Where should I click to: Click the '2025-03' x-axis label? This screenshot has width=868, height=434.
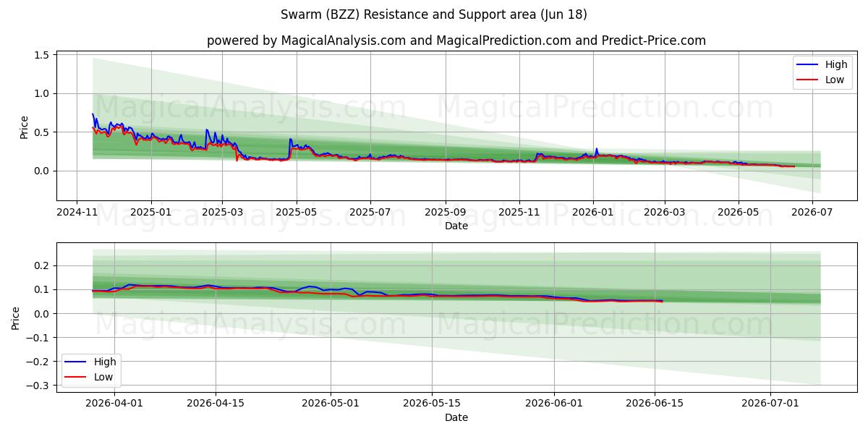[222, 213]
